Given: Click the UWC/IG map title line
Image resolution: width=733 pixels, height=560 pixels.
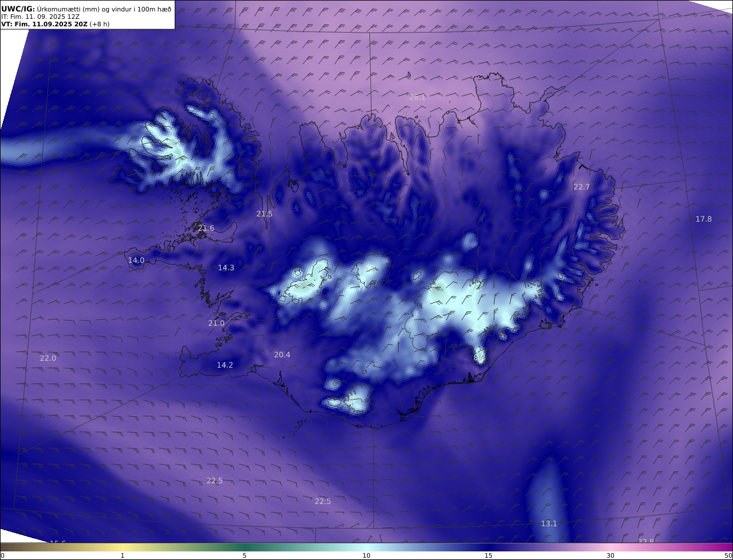Looking at the screenshot, I should 86,9.
